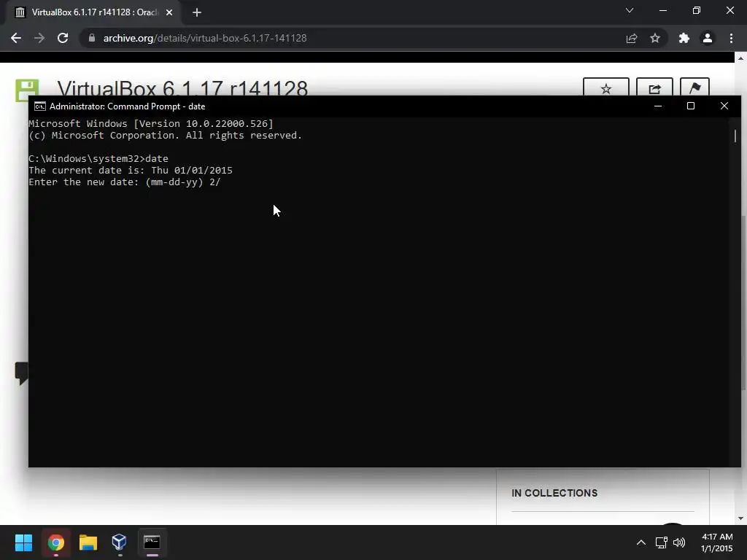The image size is (747, 560).
Task: Reload the archive.org page
Action: tap(63, 38)
